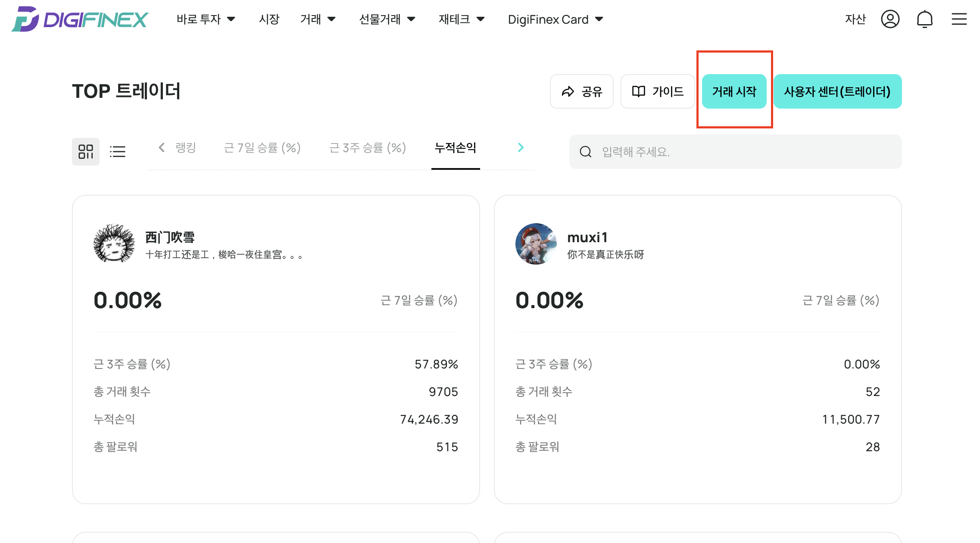Click 사용자 센터(트레이더) button
Screen dimensions: 980x543
click(837, 91)
